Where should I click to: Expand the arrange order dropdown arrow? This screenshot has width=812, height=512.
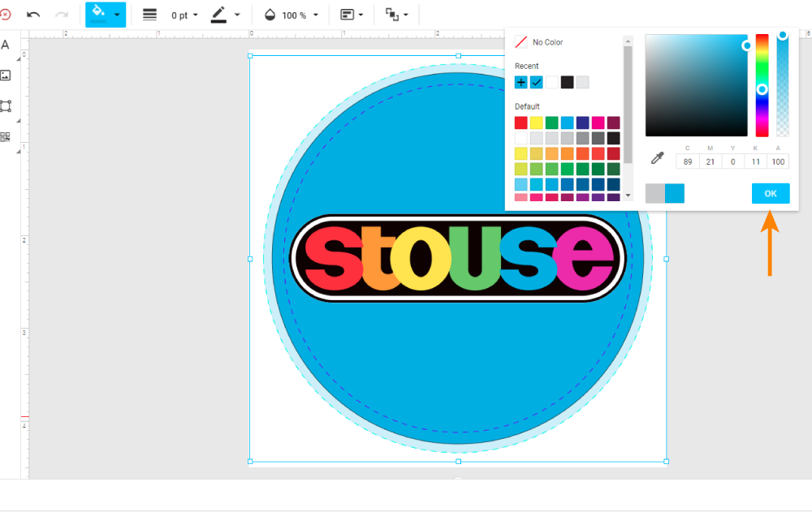tap(406, 15)
